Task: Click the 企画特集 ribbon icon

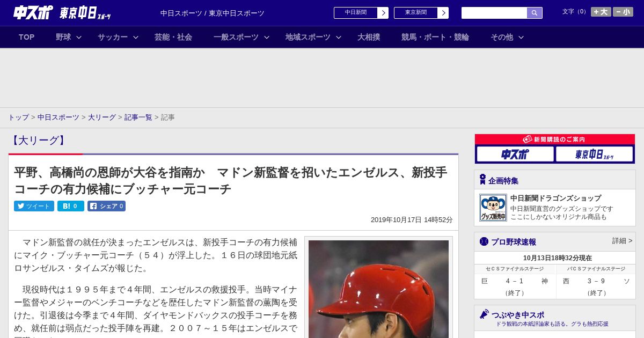Action: click(482, 180)
